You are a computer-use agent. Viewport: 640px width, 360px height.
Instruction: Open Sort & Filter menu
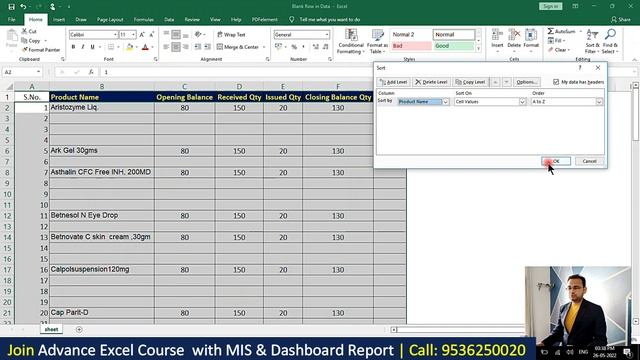[592, 41]
